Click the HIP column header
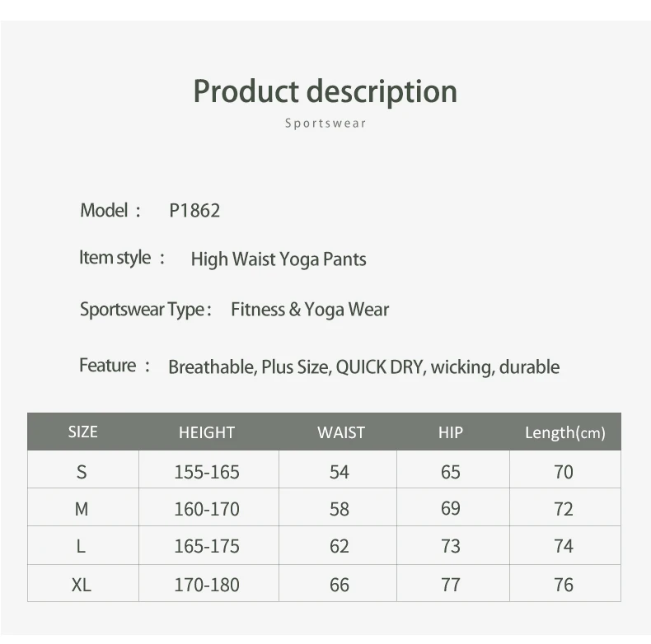651x644 pixels. pos(451,432)
